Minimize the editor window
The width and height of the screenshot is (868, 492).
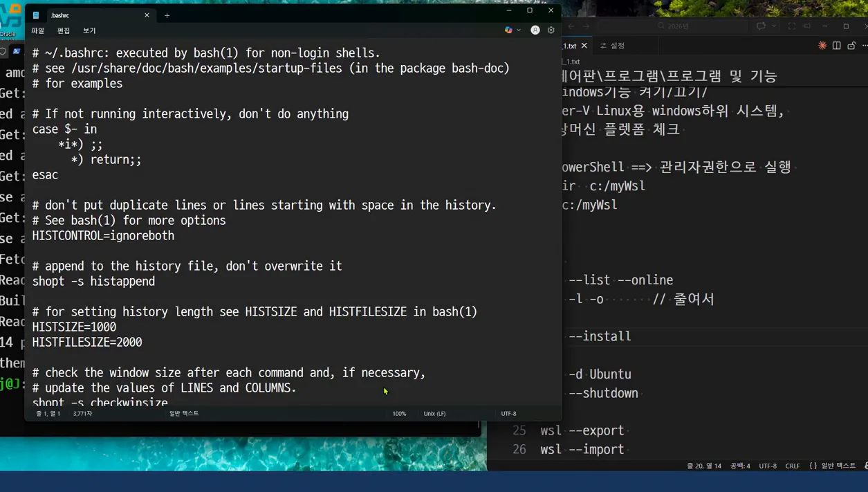[x=826, y=26]
